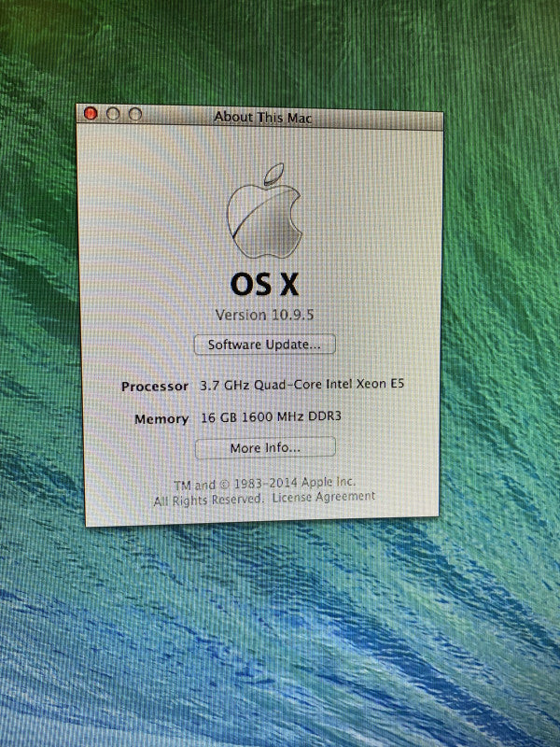560x747 pixels.
Task: Click the Software Update... button
Action: (265, 344)
